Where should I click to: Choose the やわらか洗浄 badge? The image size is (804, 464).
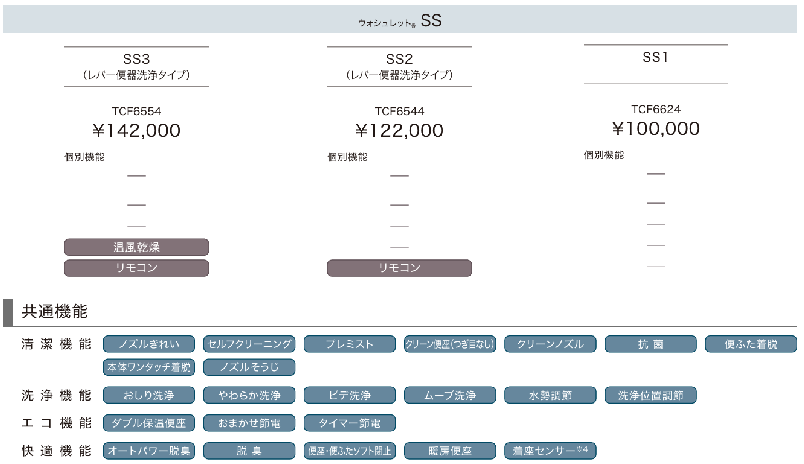coord(249,395)
